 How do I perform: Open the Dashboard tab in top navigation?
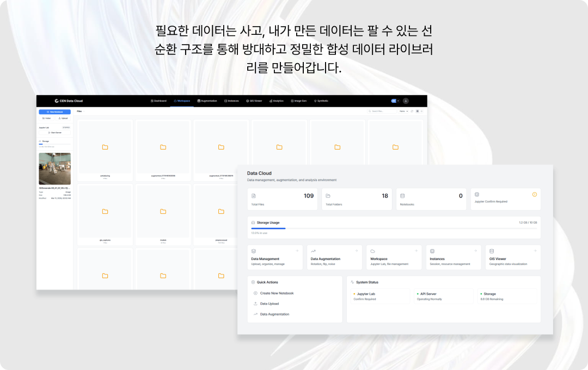159,101
